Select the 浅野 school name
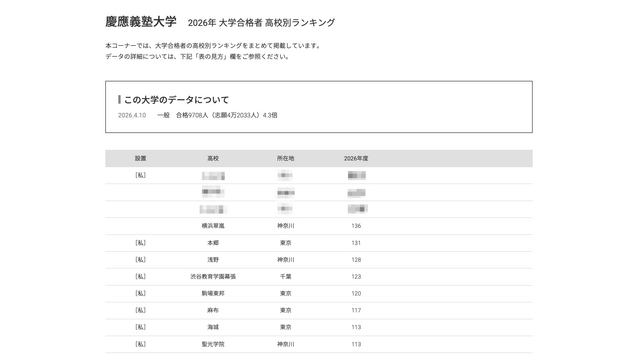This screenshot has width=640, height=360. (213, 260)
